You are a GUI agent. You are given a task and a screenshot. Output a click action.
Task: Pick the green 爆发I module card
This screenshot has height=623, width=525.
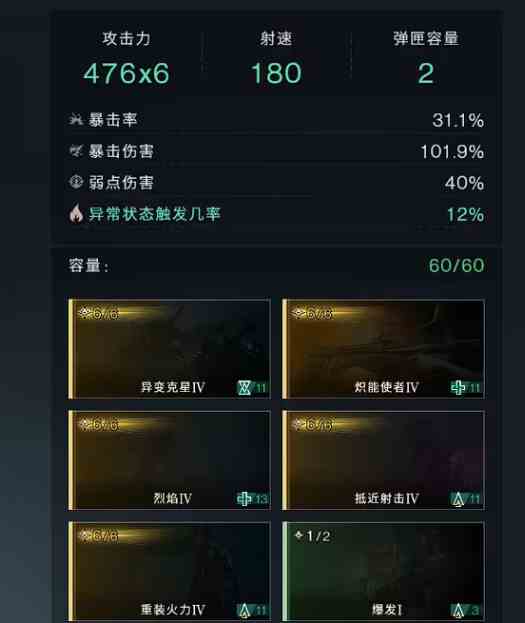click(384, 572)
